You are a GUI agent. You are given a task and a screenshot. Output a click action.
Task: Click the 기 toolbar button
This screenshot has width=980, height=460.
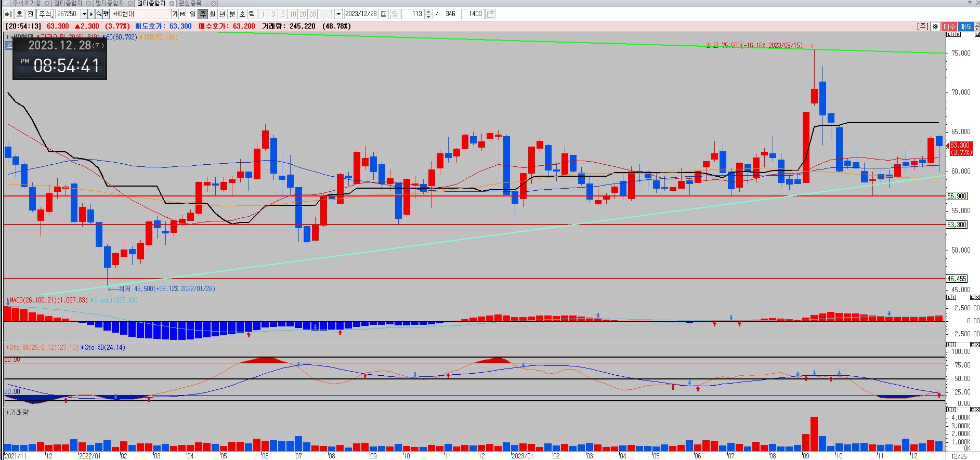click(175, 14)
